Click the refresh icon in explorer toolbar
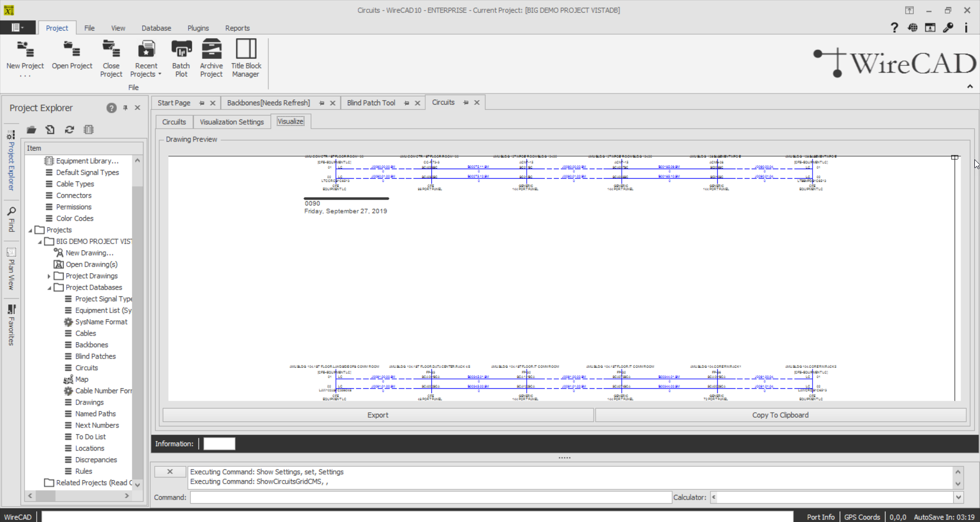This screenshot has width=980, height=522. (69, 130)
